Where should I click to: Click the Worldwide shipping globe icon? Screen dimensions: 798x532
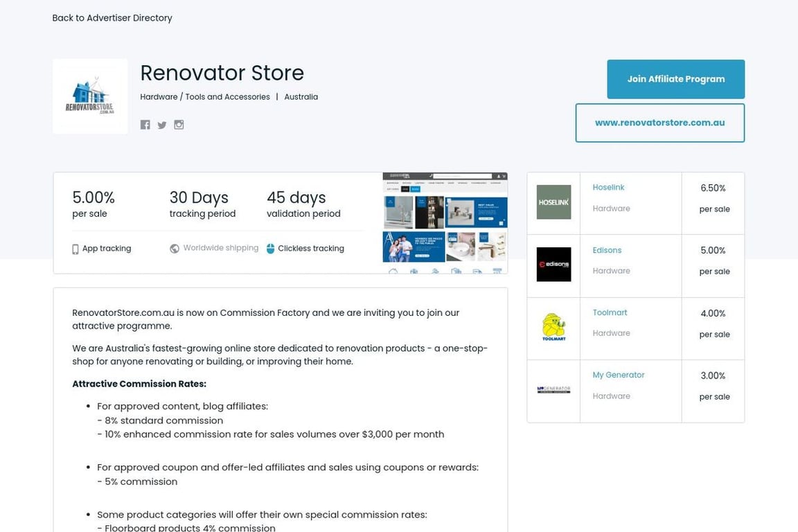175,249
